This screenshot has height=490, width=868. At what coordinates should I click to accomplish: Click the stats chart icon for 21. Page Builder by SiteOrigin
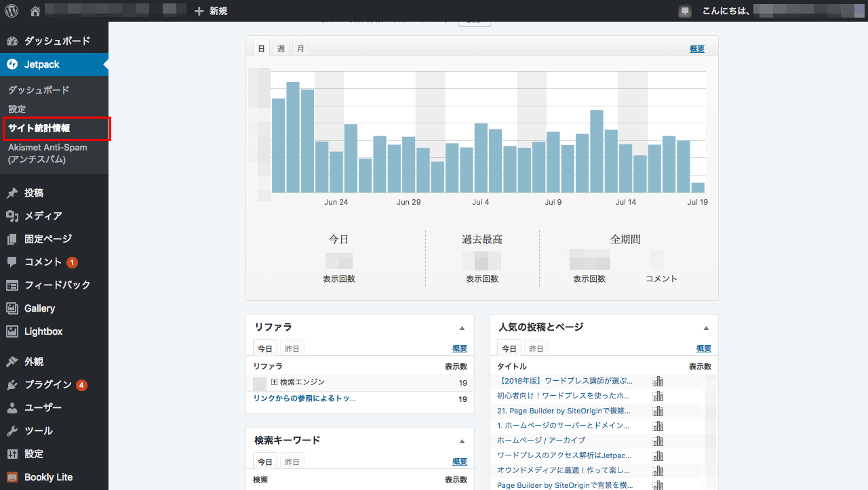pos(658,411)
